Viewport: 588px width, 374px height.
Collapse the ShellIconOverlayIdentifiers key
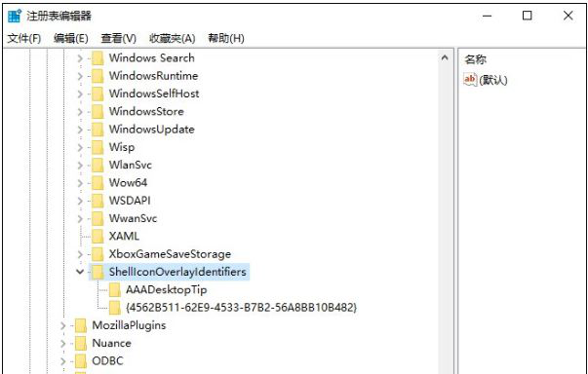click(x=80, y=272)
